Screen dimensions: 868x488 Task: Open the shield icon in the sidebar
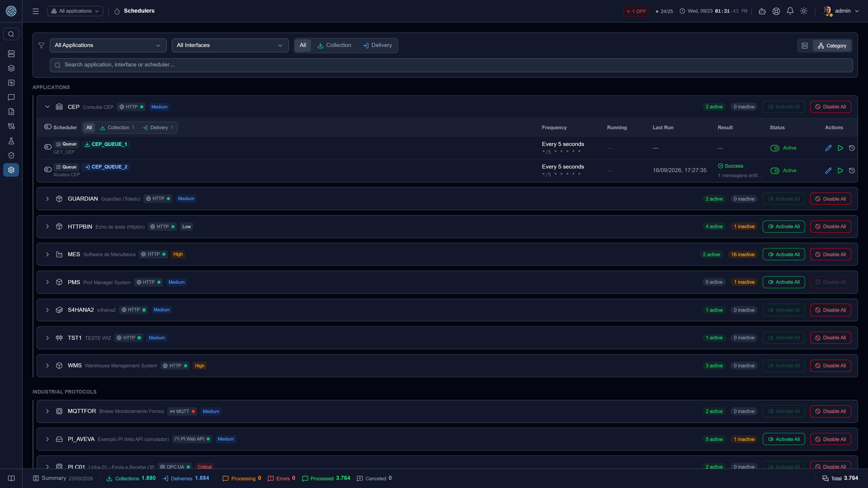(x=11, y=155)
